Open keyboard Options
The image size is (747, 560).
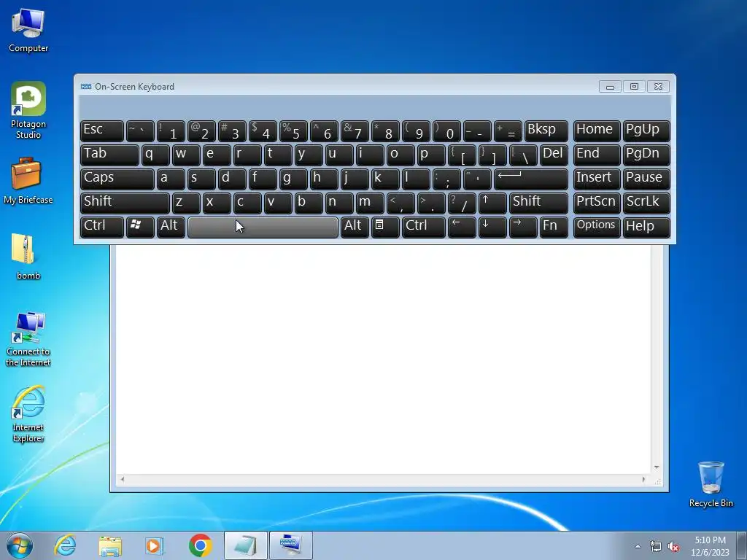click(x=597, y=227)
